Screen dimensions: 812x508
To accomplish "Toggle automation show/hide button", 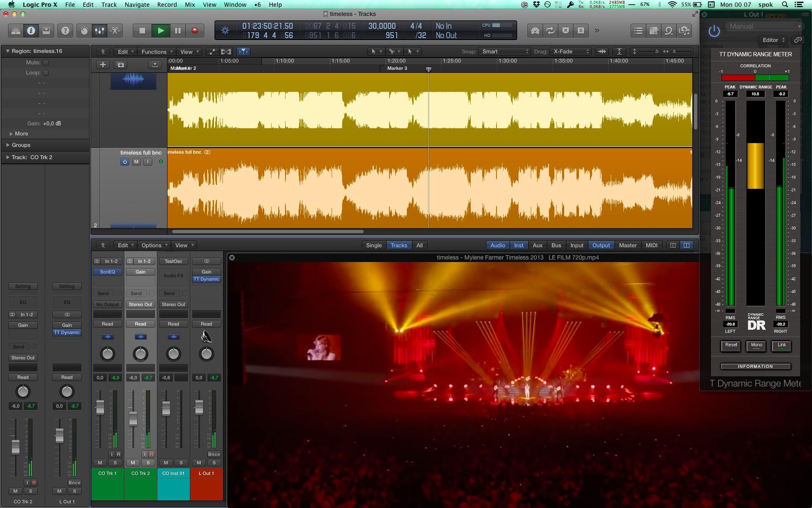I will click(212, 51).
